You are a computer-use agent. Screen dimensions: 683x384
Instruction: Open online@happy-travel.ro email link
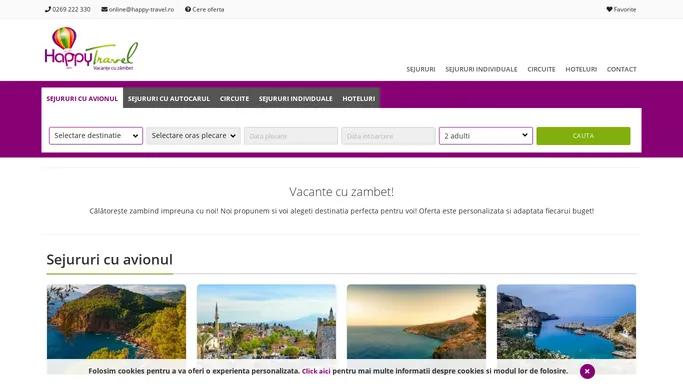coord(141,9)
